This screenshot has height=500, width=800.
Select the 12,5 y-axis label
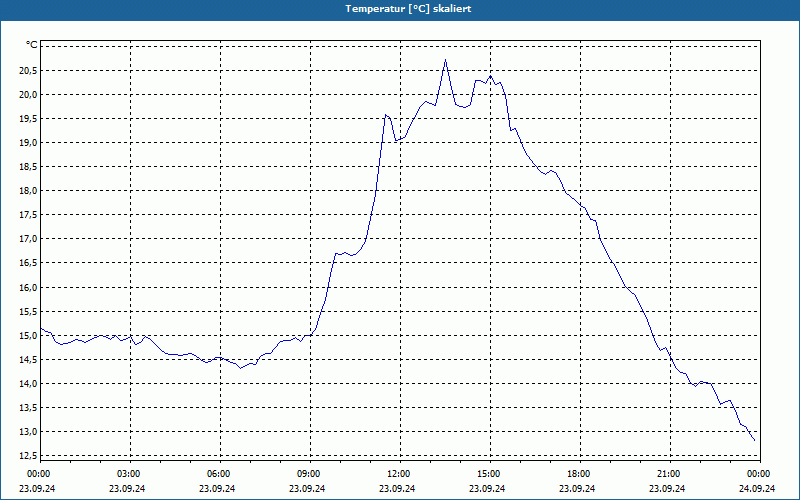(28, 456)
